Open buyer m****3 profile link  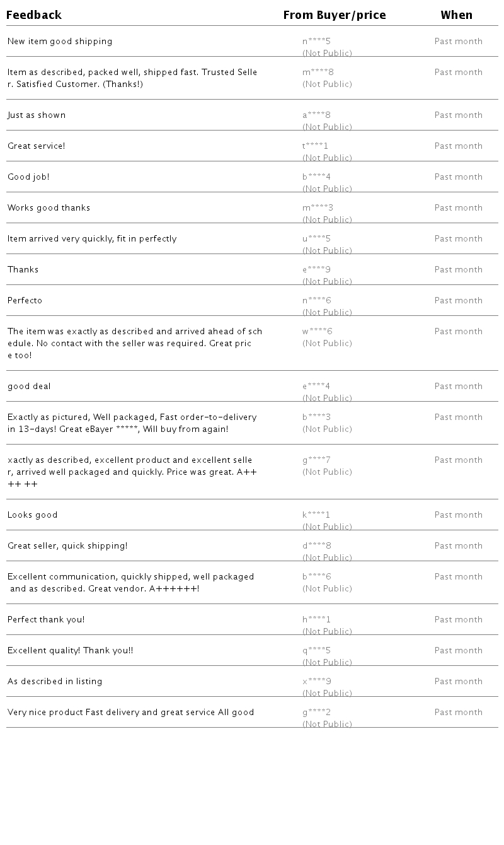click(x=318, y=208)
